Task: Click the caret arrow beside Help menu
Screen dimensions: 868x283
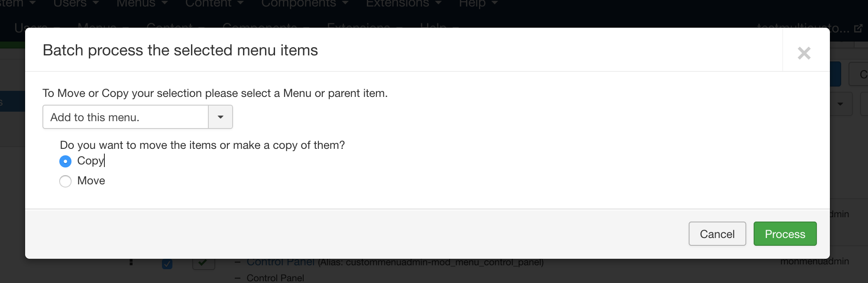Action: pos(494,3)
